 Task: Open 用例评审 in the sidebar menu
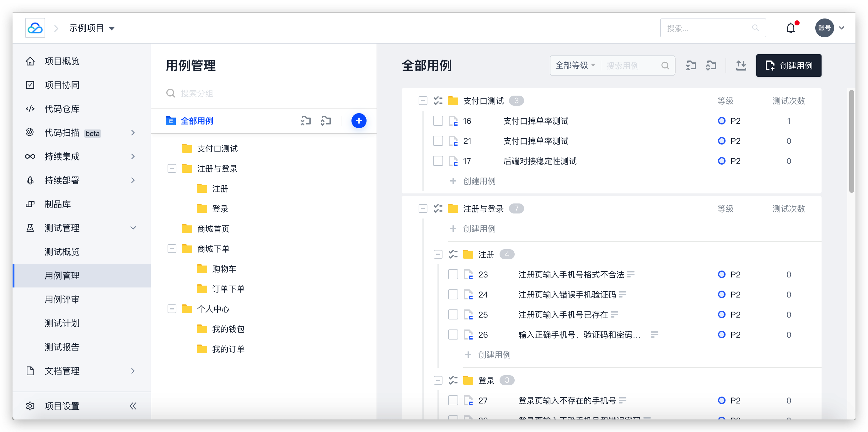[x=62, y=299]
